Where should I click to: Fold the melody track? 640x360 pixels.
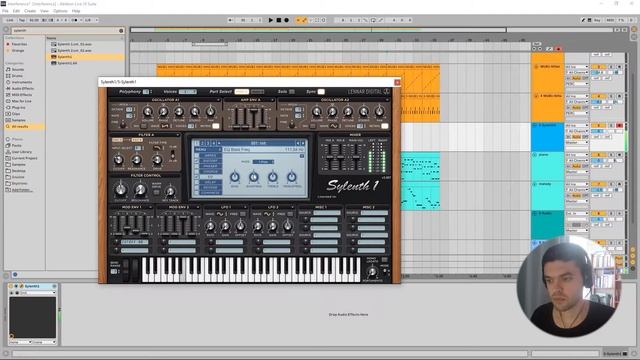(x=535, y=184)
